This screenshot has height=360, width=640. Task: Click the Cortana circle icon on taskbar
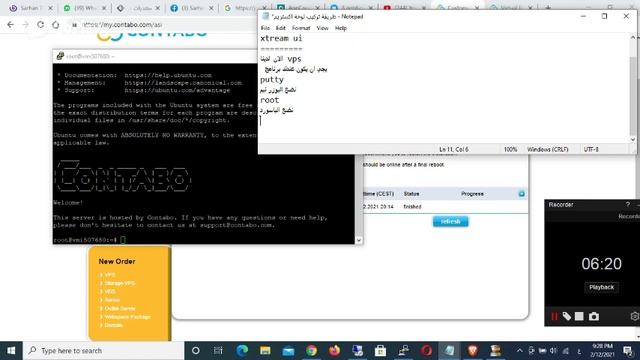pos(196,351)
